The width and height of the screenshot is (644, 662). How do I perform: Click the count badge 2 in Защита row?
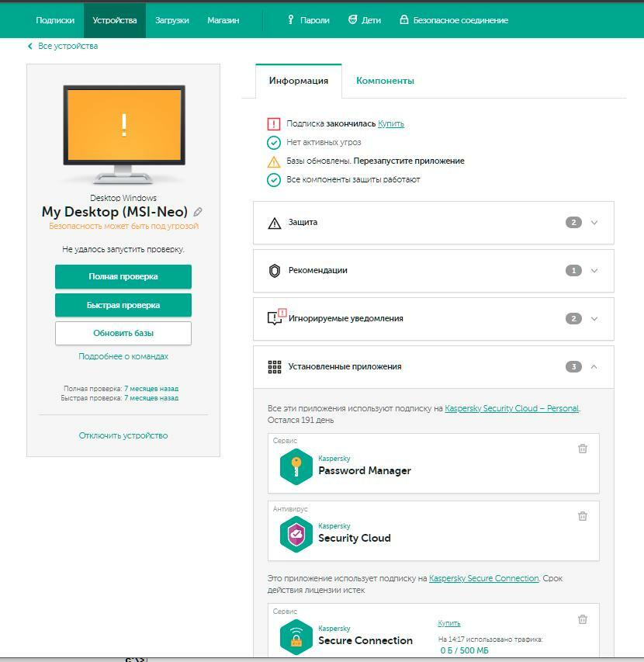point(573,223)
